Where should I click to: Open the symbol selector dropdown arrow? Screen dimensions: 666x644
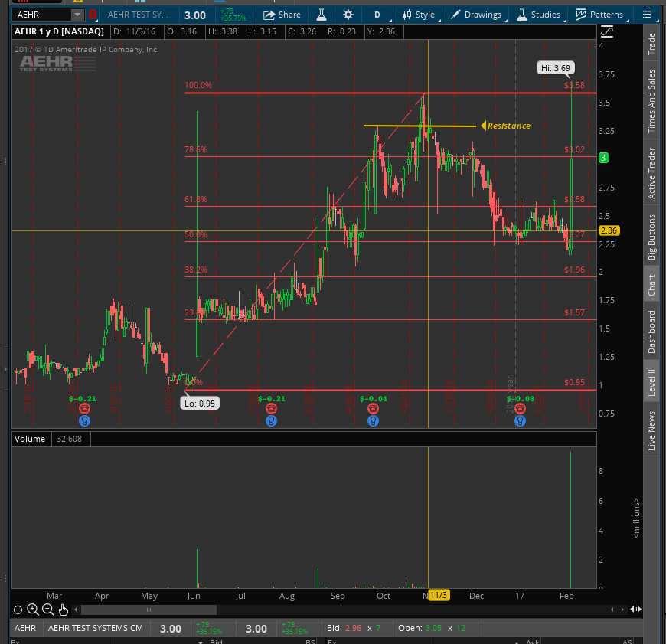(77, 15)
